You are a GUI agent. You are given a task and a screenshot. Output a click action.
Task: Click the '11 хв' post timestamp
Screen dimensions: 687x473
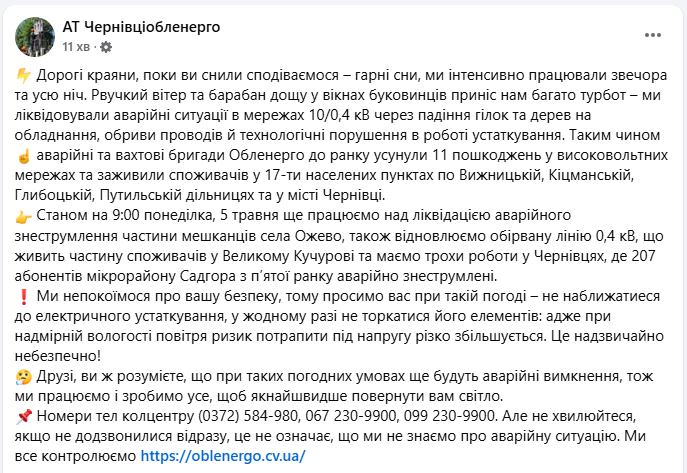tap(76, 47)
